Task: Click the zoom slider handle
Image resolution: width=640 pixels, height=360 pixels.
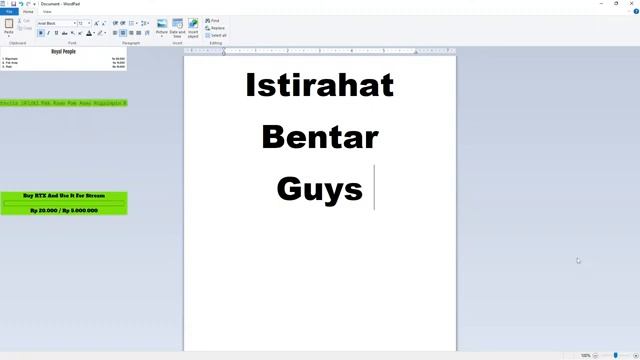Action: pyautogui.click(x=616, y=356)
